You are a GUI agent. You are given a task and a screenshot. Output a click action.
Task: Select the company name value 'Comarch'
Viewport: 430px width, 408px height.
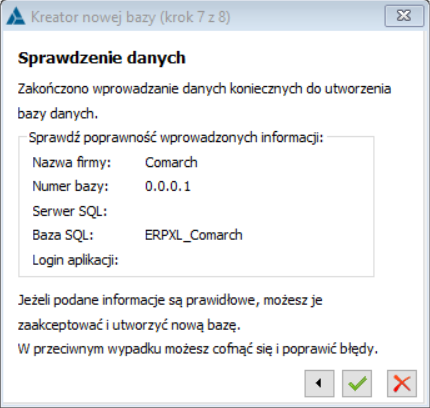tap(171, 163)
